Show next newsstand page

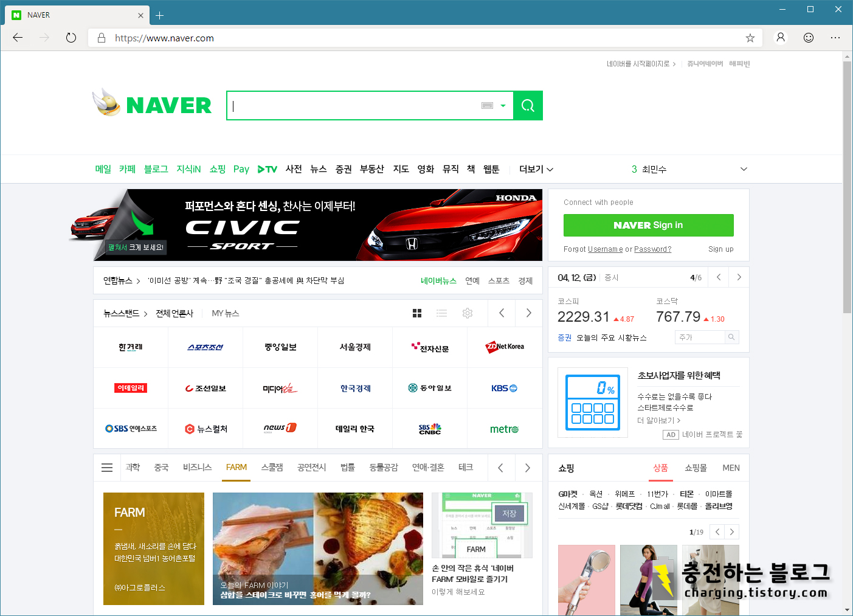click(x=528, y=313)
